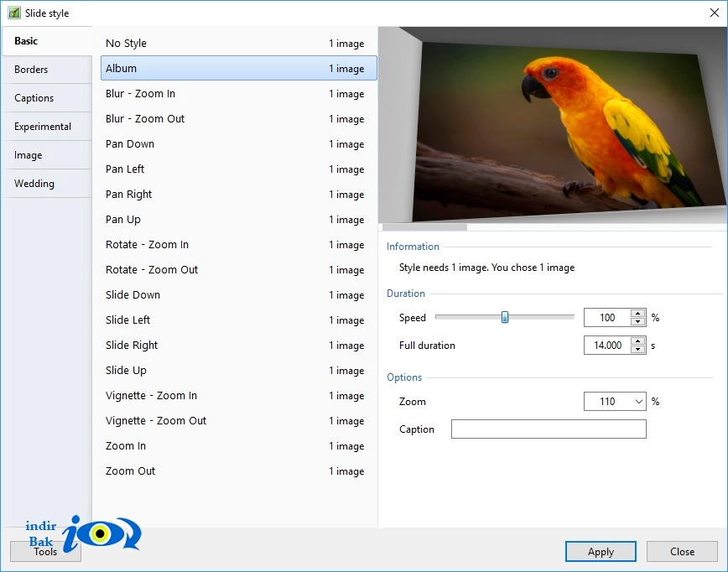Select Rotate - Zoom Out style
Viewport: 728px width, 572px height.
point(239,269)
